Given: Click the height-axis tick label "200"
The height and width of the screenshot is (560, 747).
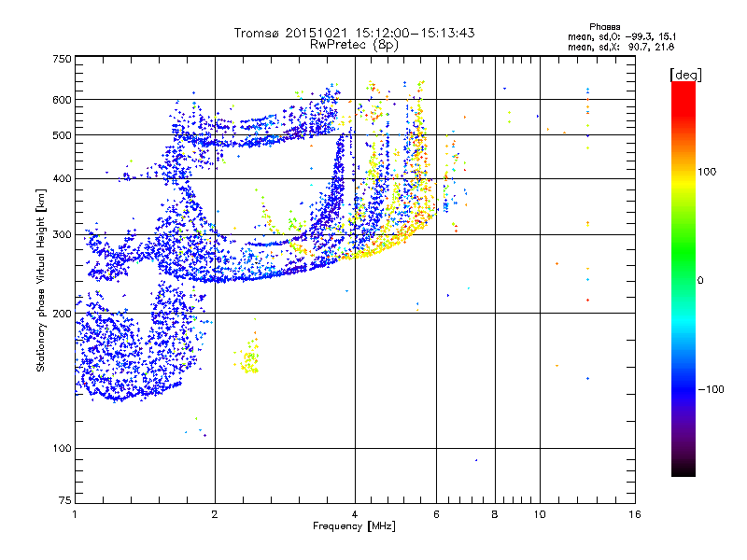Looking at the screenshot, I should [62, 314].
